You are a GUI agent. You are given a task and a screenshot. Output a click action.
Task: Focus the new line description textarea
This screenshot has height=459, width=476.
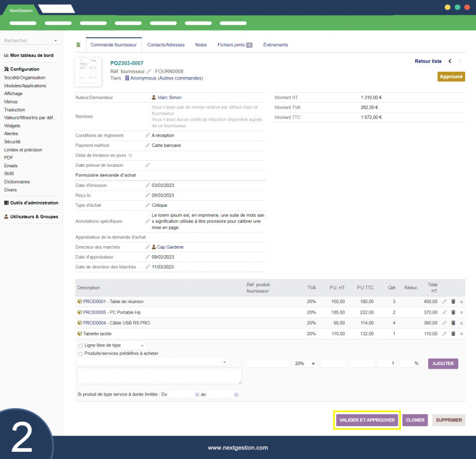pos(159,376)
